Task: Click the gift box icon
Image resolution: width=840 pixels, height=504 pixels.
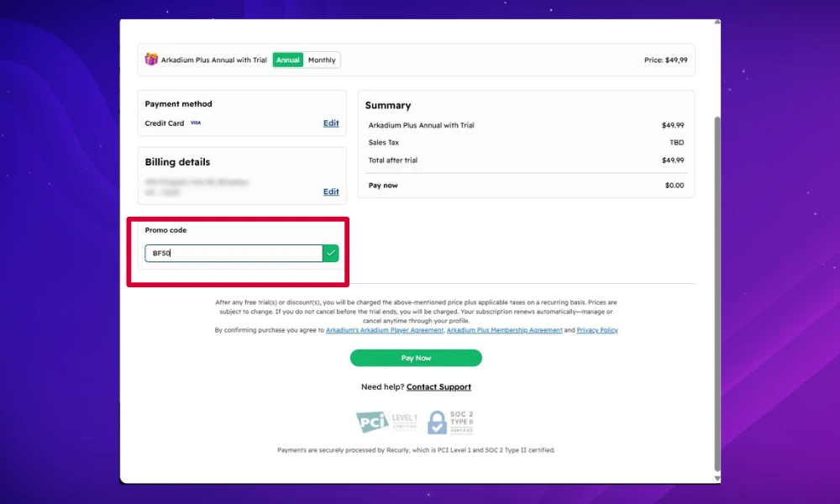Action: coord(151,60)
